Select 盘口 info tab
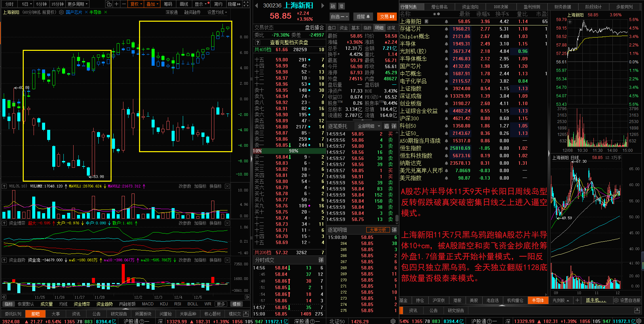 coord(332,28)
